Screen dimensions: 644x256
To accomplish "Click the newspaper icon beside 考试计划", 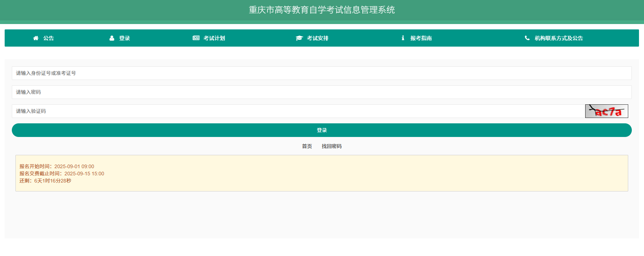I will (x=196, y=38).
